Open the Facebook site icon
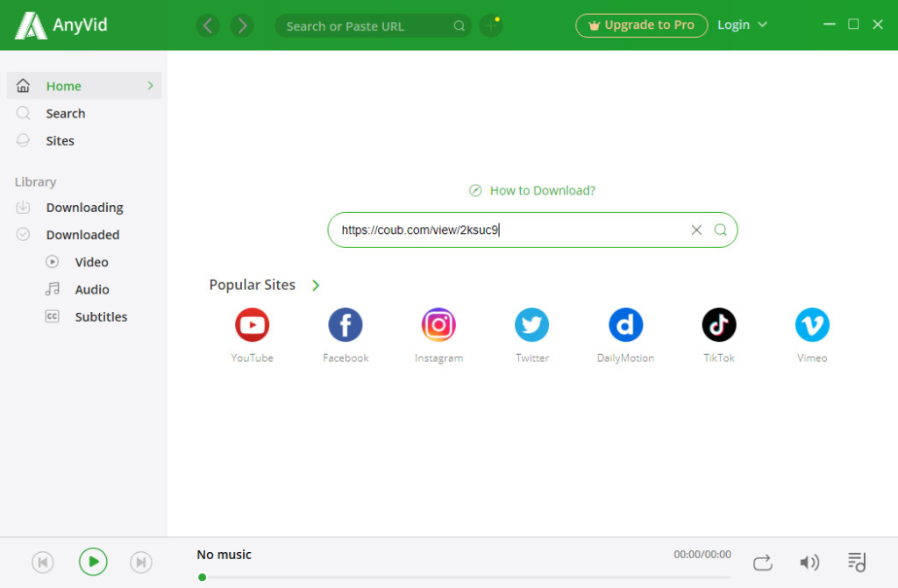898x588 pixels. coord(346,324)
